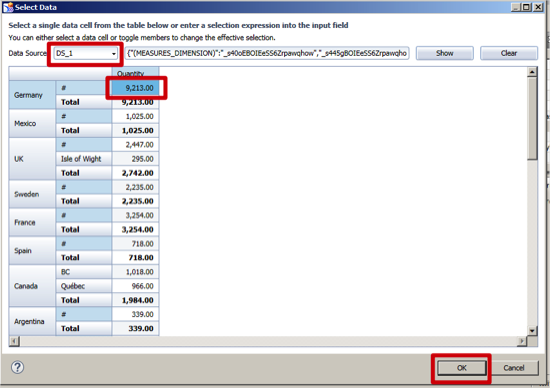The height and width of the screenshot is (389, 550).
Task: Select the 966.00 data cell
Action: pos(135,286)
